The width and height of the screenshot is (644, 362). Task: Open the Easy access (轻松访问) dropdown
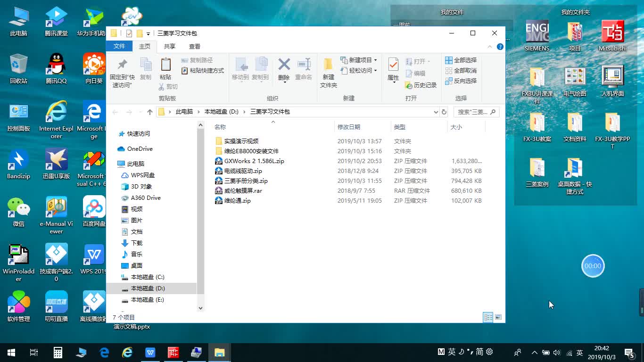click(x=359, y=71)
